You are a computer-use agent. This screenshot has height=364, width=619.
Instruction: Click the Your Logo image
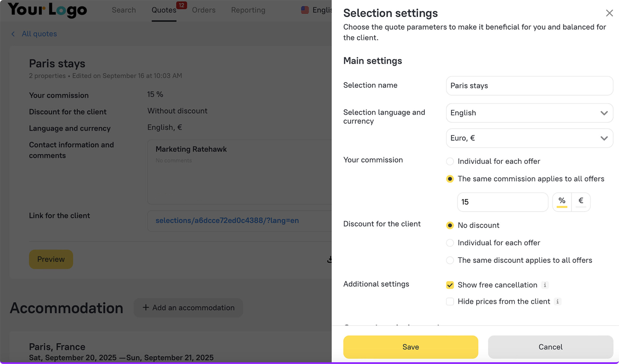click(x=47, y=10)
